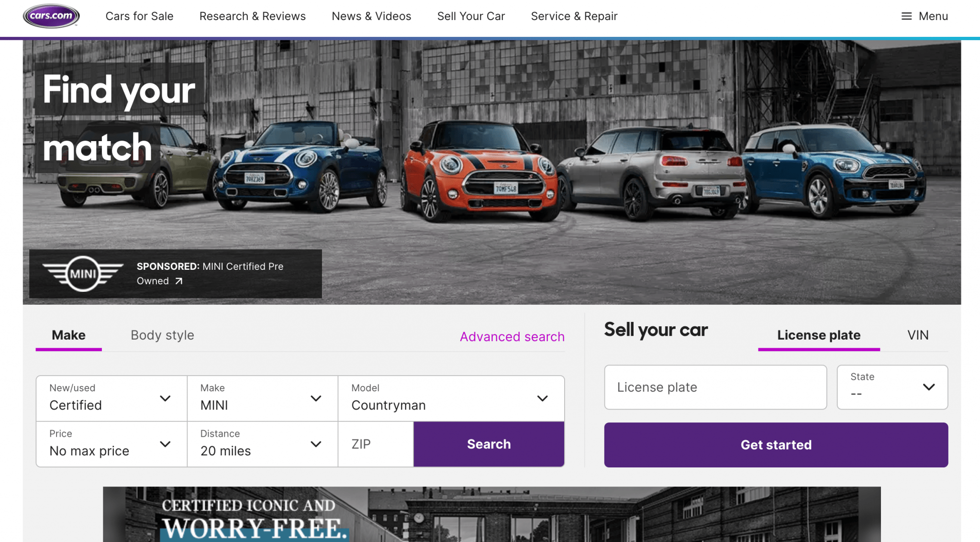Open the New/used dropdown showing Certified
The height and width of the screenshot is (542, 980).
point(111,398)
